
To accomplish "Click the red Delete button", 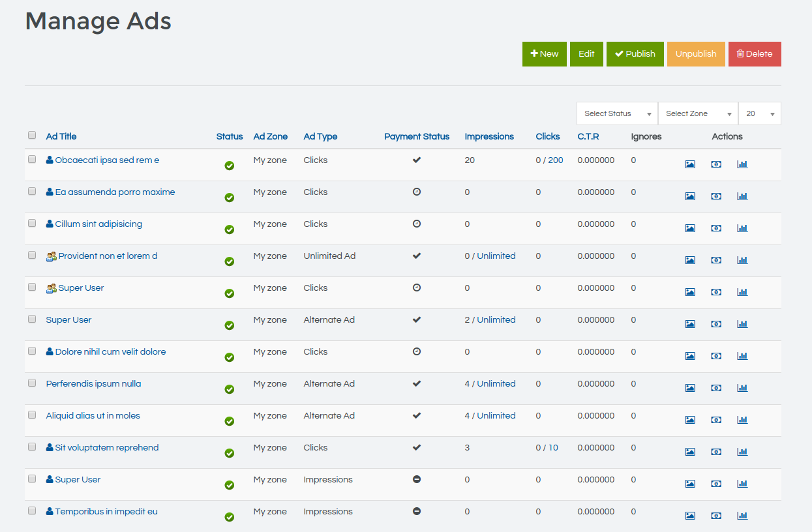I will [x=755, y=54].
